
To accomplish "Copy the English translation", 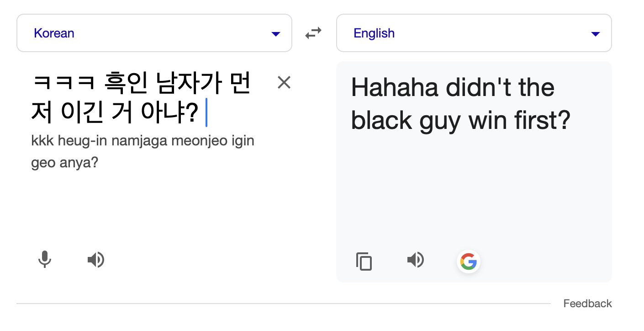I will click(364, 262).
